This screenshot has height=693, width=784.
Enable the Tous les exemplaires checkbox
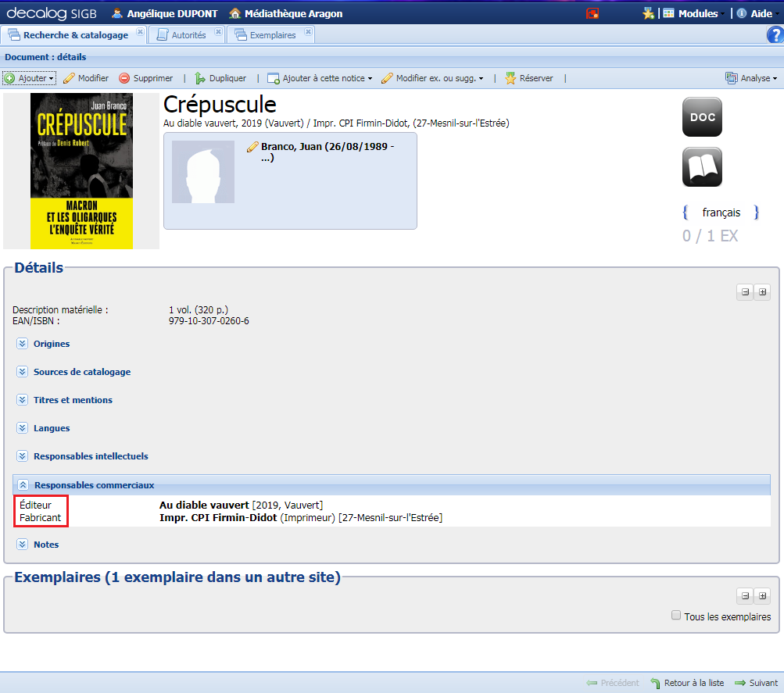[675, 615]
